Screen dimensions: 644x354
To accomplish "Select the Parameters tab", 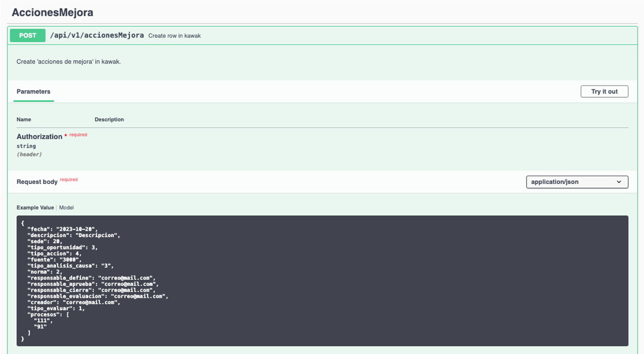I will [33, 92].
